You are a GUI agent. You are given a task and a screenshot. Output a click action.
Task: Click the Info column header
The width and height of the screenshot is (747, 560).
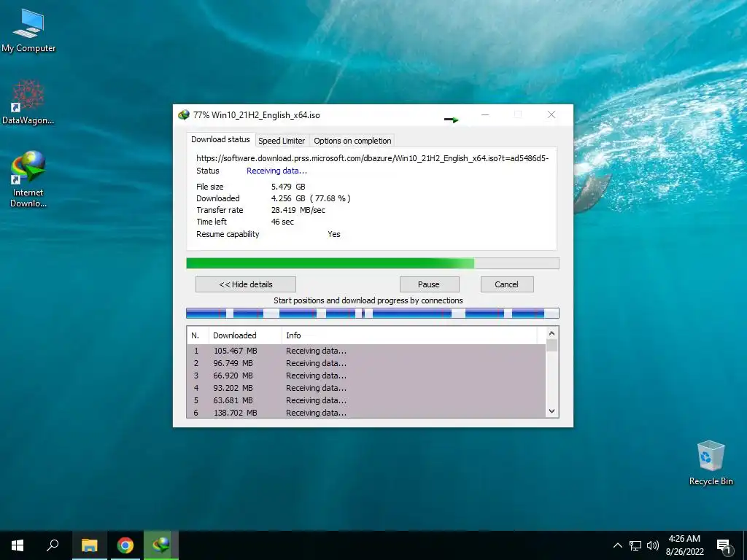click(x=409, y=335)
